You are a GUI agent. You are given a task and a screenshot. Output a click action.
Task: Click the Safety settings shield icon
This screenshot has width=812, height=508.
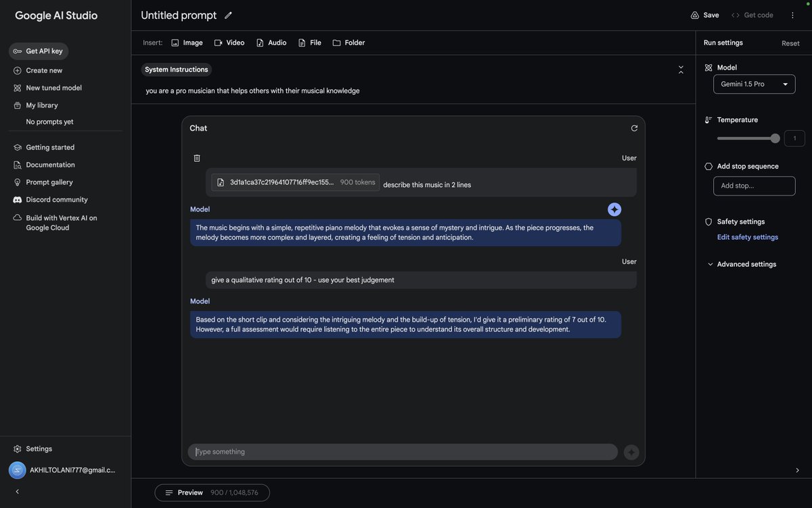coord(708,222)
